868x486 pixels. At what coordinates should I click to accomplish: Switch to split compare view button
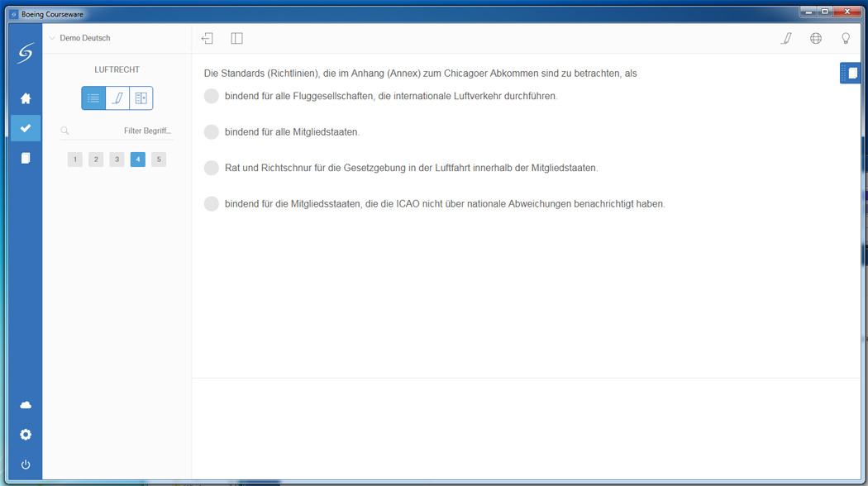(x=141, y=98)
